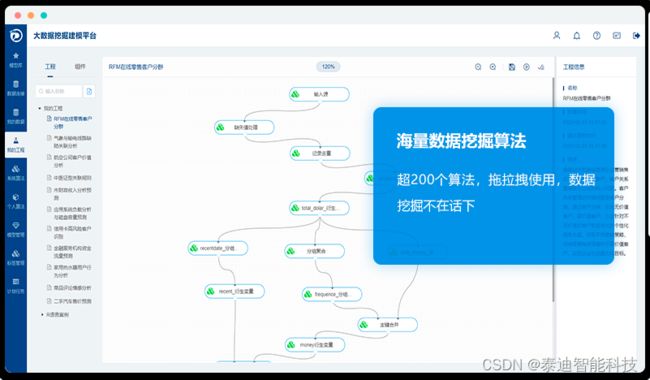Open the 我的工程 flask icon in sidebar
Image resolution: width=650 pixels, height=380 pixels.
click(16, 141)
